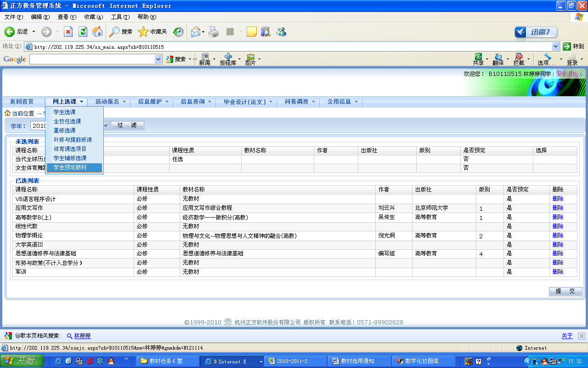Viewport: 588px width, 368px height.
Task: Click the 迅雷7 logo button
Action: point(536,32)
